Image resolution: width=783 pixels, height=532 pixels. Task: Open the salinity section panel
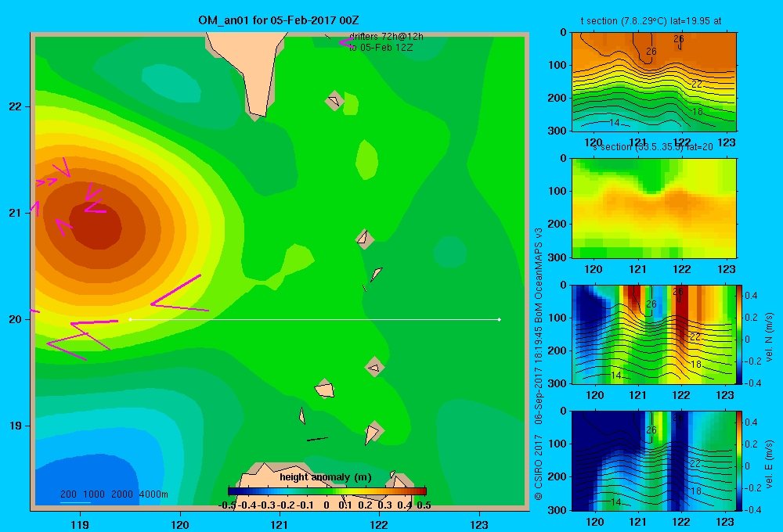click(654, 207)
